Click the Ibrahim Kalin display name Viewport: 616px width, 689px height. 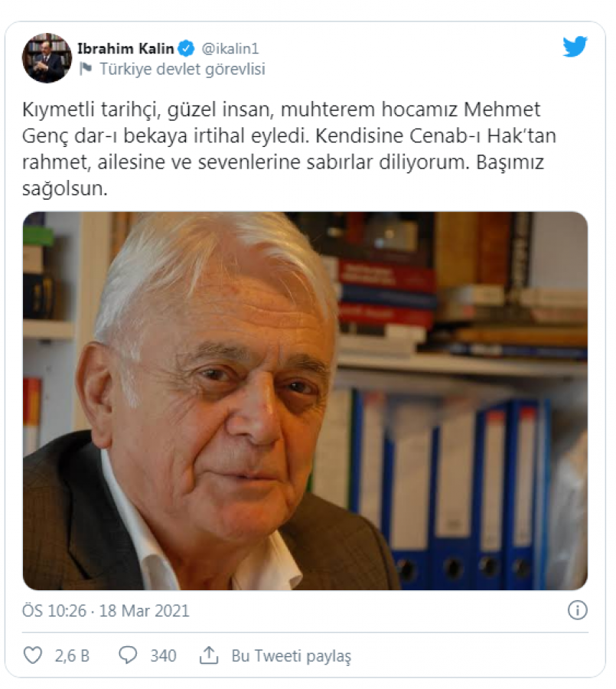point(125,48)
